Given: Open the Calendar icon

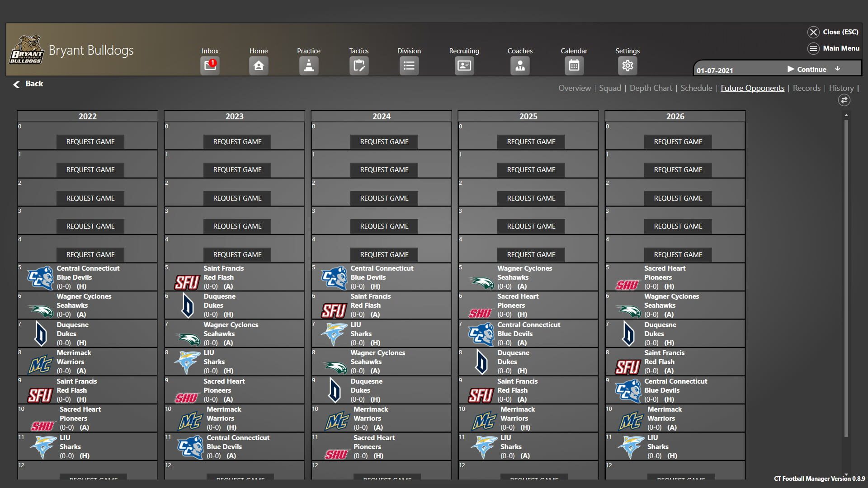Looking at the screenshot, I should [x=574, y=66].
